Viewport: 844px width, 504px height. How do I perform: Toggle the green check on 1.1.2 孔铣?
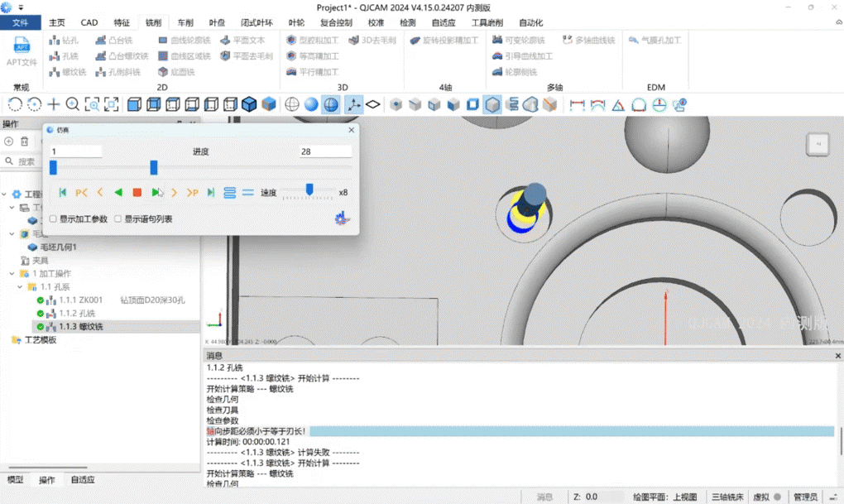pyautogui.click(x=40, y=314)
